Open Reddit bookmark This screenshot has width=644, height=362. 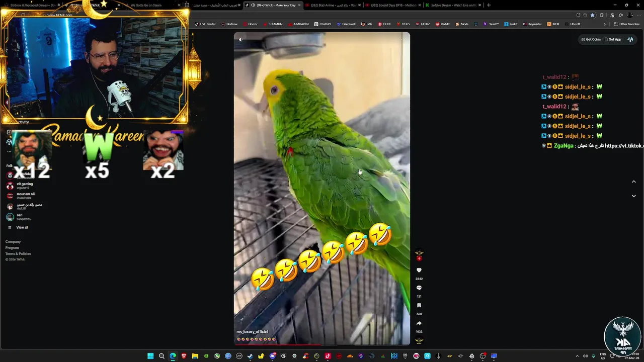[x=443, y=24]
